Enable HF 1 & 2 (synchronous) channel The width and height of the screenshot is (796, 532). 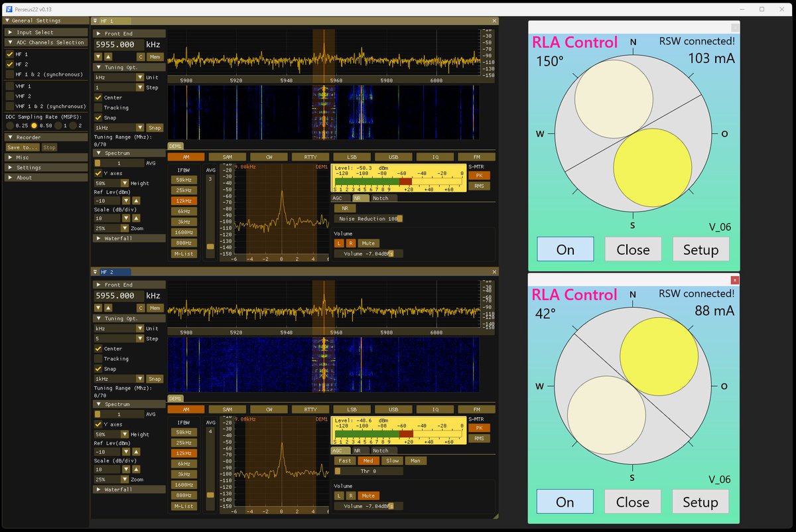(x=9, y=75)
